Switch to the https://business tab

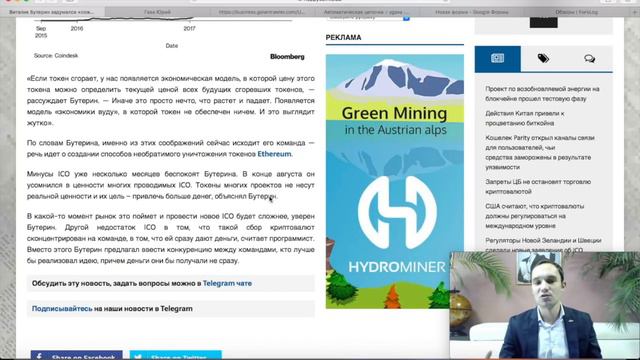point(262,12)
